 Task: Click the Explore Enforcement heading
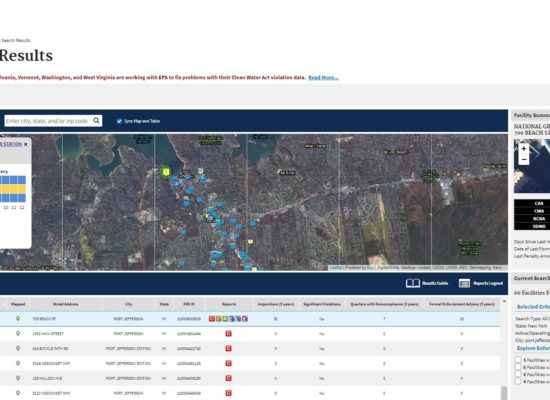point(533,348)
